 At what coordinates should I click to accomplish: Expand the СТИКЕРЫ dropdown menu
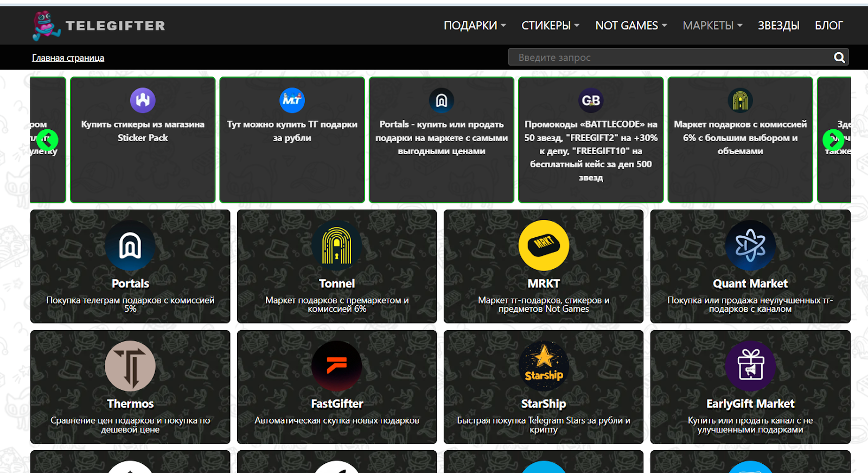point(551,26)
